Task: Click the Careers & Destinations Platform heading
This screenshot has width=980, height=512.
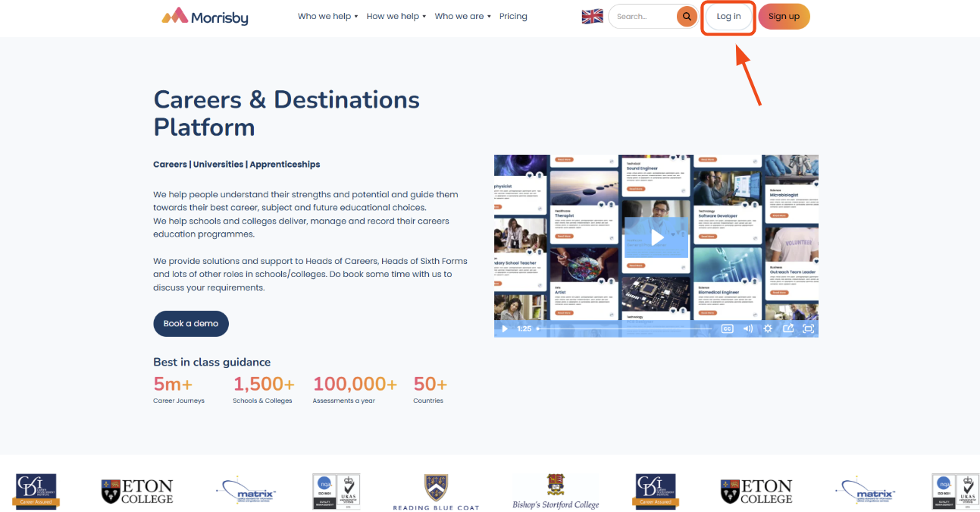Action: click(x=286, y=113)
